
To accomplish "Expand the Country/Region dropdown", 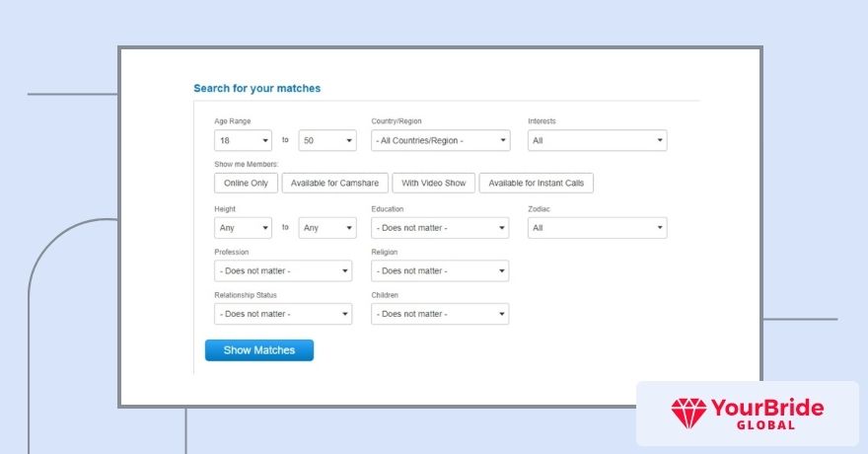I will click(x=440, y=141).
